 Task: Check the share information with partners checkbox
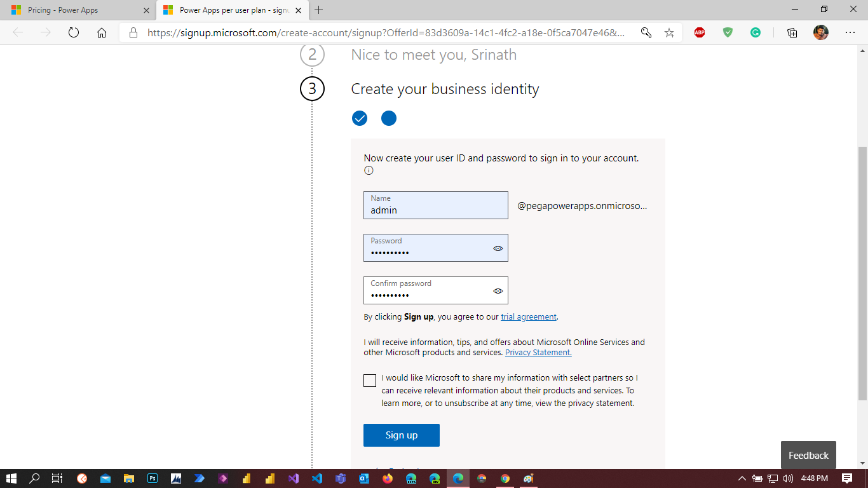[x=370, y=381]
